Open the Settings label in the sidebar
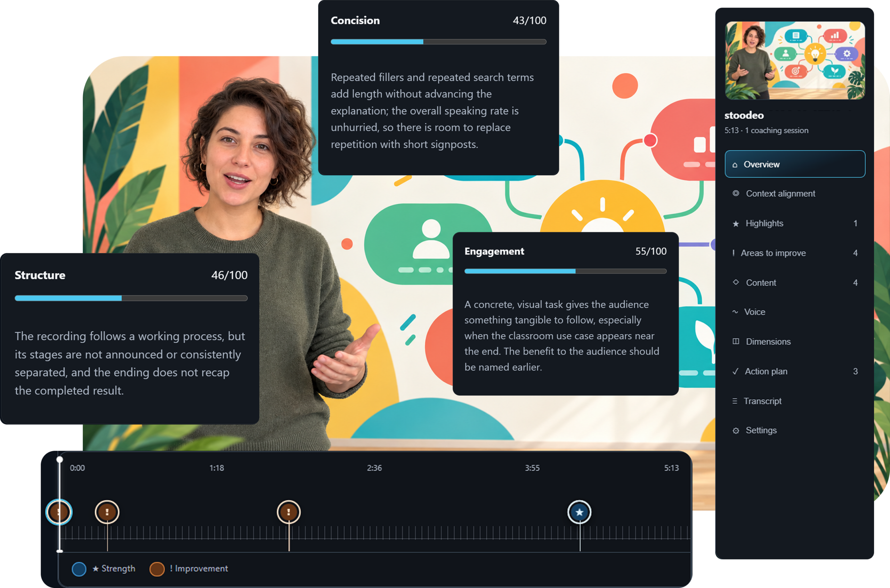Image resolution: width=890 pixels, height=588 pixels. [761, 431]
